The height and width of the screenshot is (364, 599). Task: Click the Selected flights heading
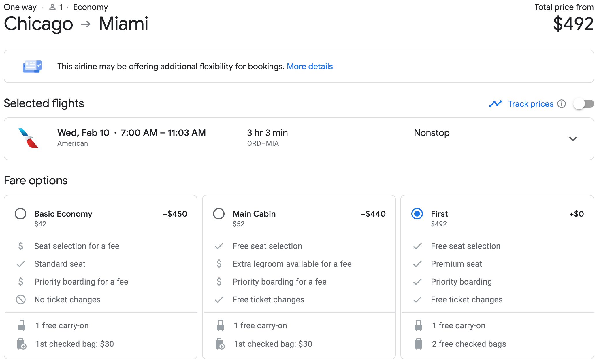point(44,103)
